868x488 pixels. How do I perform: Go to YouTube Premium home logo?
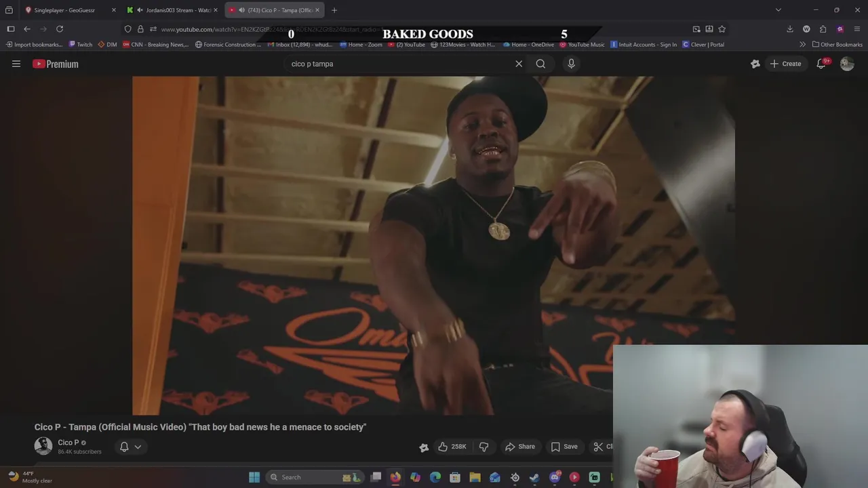tap(56, 64)
